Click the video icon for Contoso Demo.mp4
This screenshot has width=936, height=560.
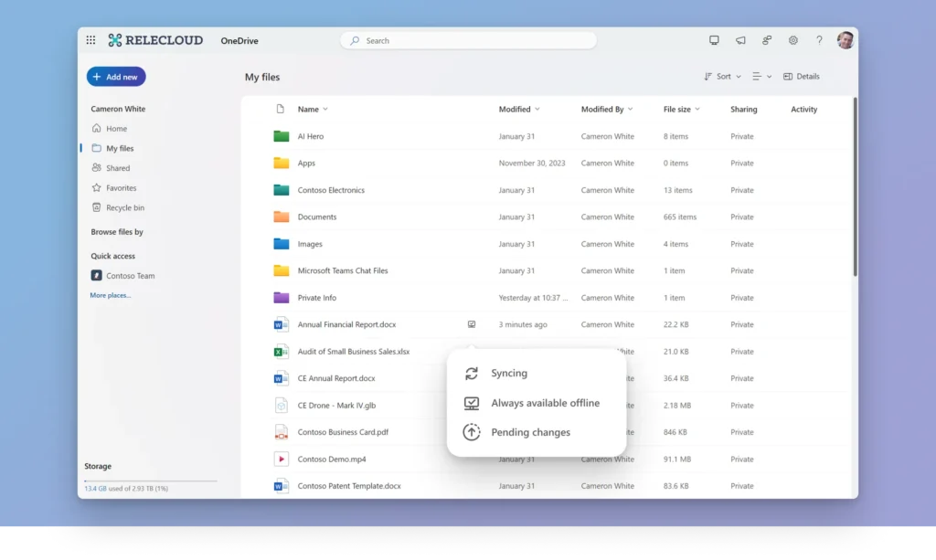282,459
